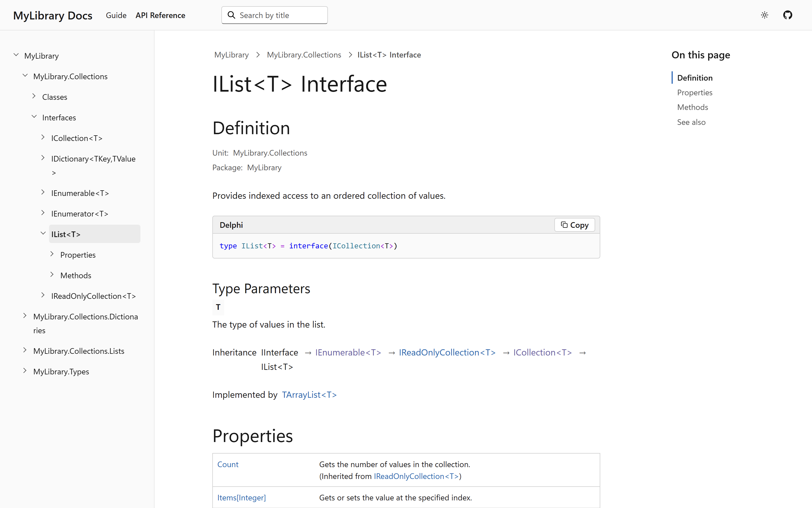The image size is (812, 508).
Task: Open IEnumerator<T> in the sidebar
Action: pyautogui.click(x=80, y=214)
